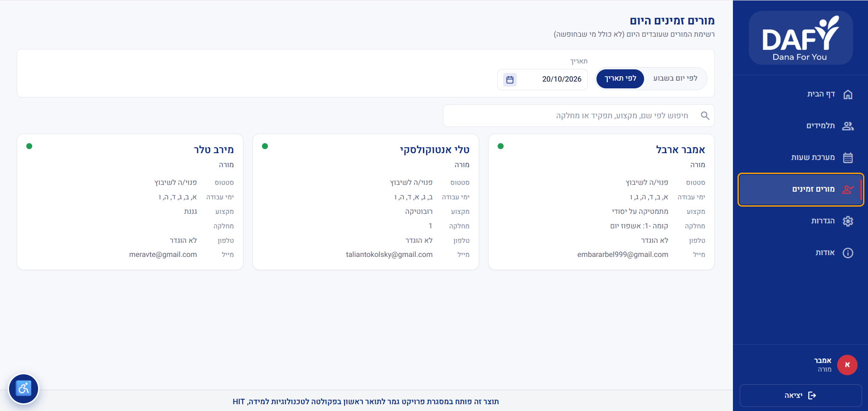Open דף הבית from sidebar menu
This screenshot has width=868, height=411.
pyautogui.click(x=800, y=94)
